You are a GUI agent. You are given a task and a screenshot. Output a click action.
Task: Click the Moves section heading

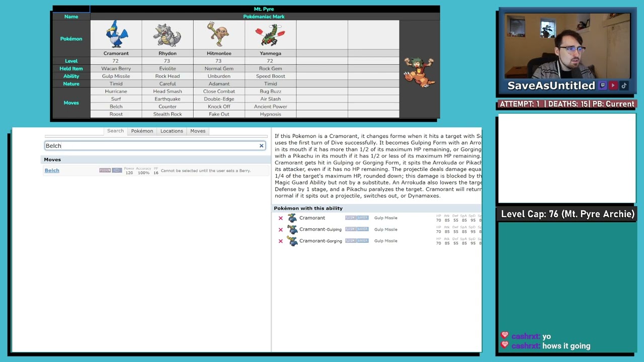pos(52,159)
